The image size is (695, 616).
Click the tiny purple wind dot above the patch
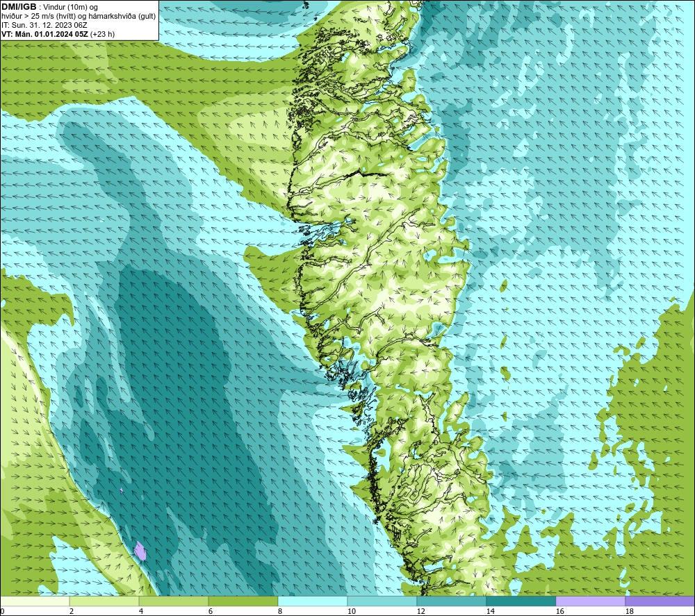[122, 490]
